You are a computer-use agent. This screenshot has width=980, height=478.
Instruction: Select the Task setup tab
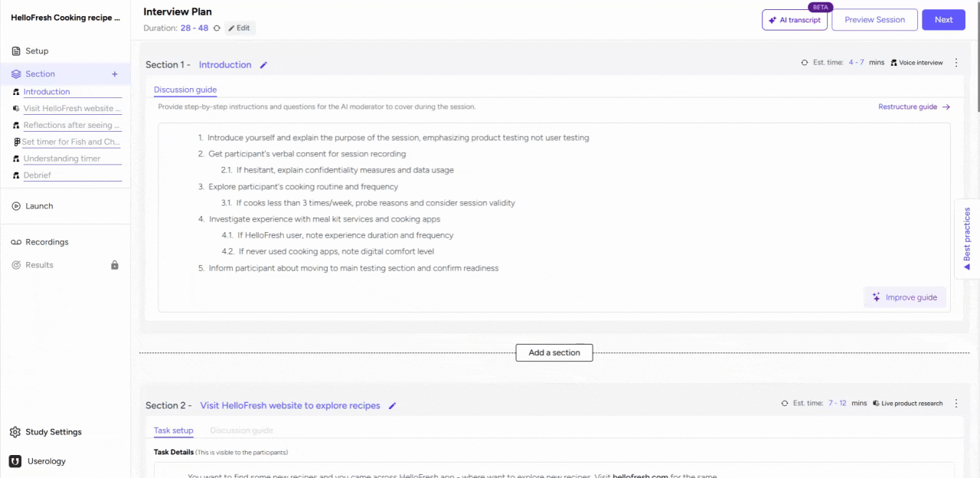173,430
